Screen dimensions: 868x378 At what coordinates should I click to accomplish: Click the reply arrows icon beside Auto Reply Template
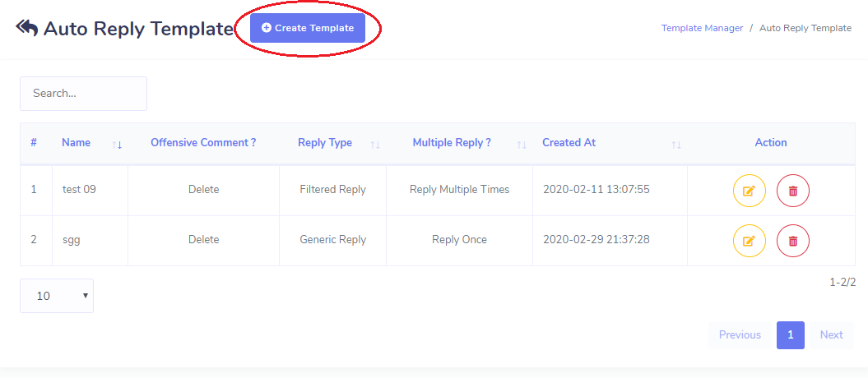(x=26, y=28)
